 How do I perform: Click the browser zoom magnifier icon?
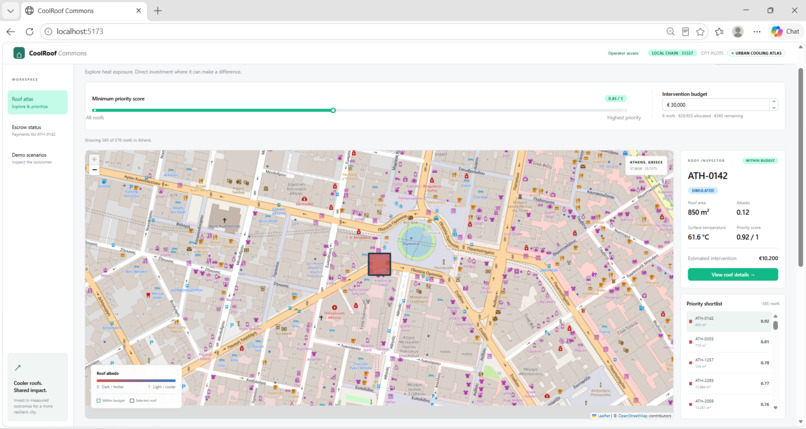670,31
